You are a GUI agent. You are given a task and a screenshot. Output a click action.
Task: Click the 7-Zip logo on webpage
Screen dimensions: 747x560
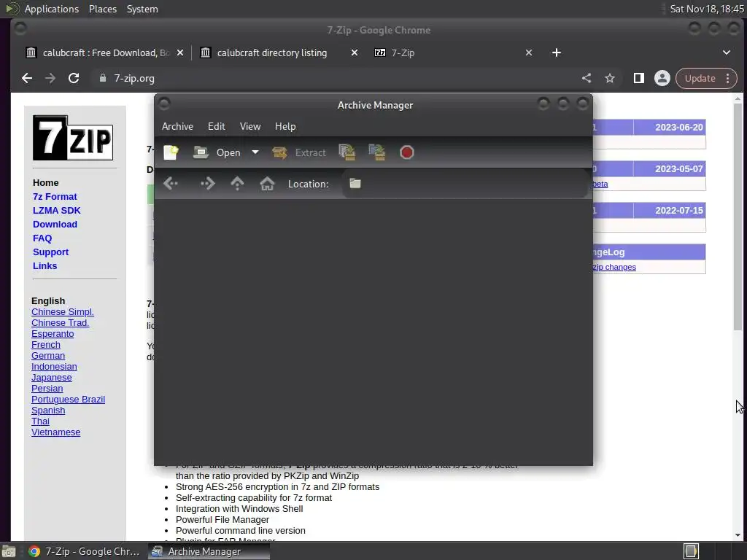pyautogui.click(x=73, y=138)
